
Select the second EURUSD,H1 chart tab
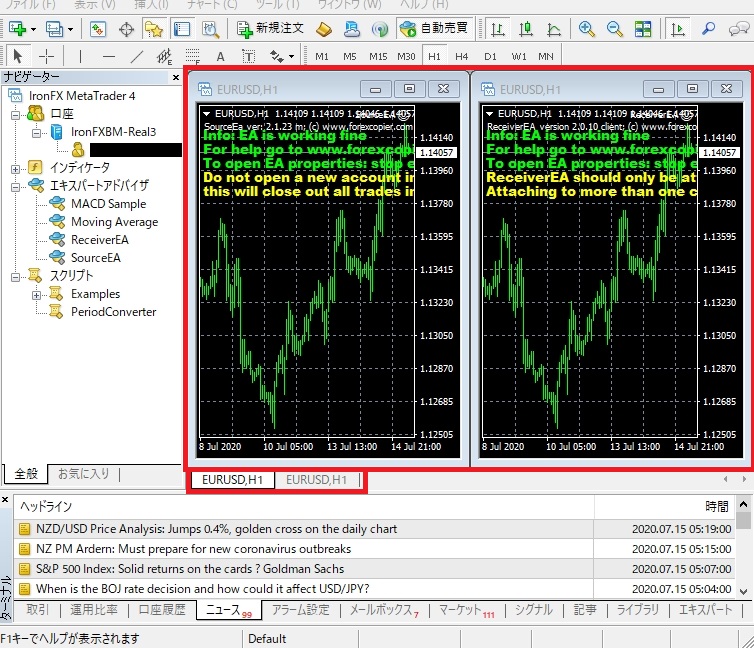tap(316, 480)
